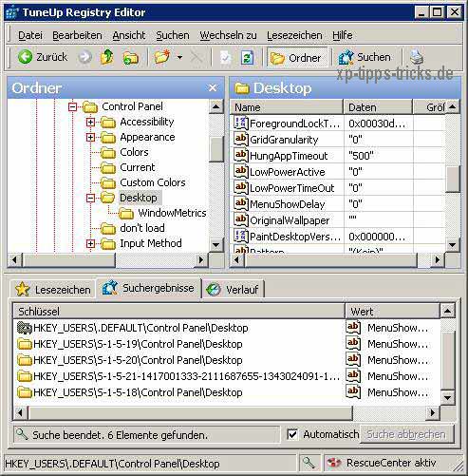Expand the Accessibility tree node

(91, 123)
